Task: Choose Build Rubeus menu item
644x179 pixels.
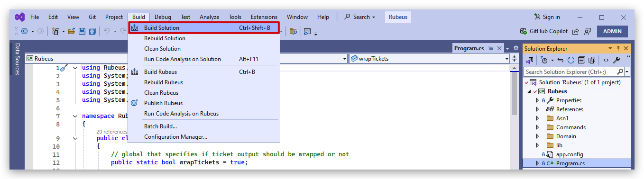Action: pos(204,72)
